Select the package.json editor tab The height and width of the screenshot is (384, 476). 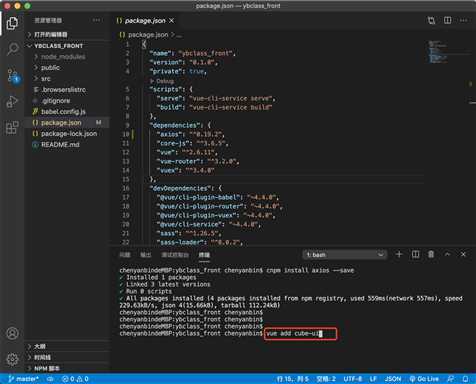tap(145, 21)
